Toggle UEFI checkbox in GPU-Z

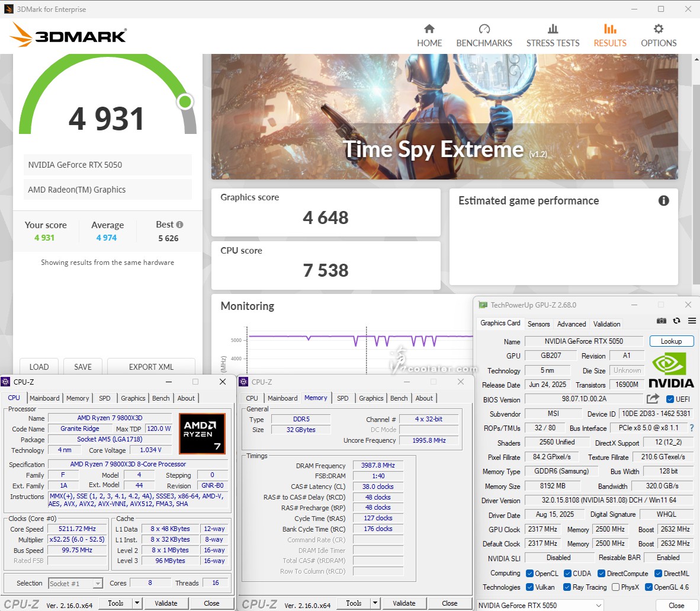coord(670,399)
